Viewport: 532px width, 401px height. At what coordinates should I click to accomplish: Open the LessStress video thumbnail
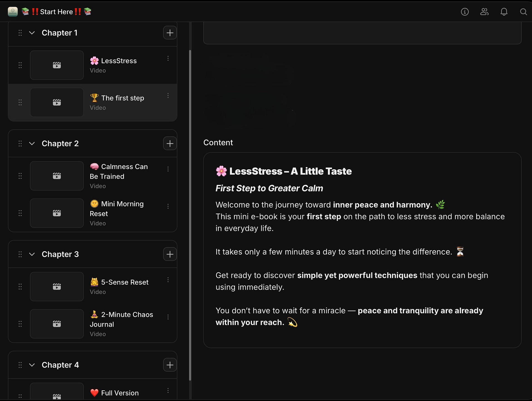(57, 65)
